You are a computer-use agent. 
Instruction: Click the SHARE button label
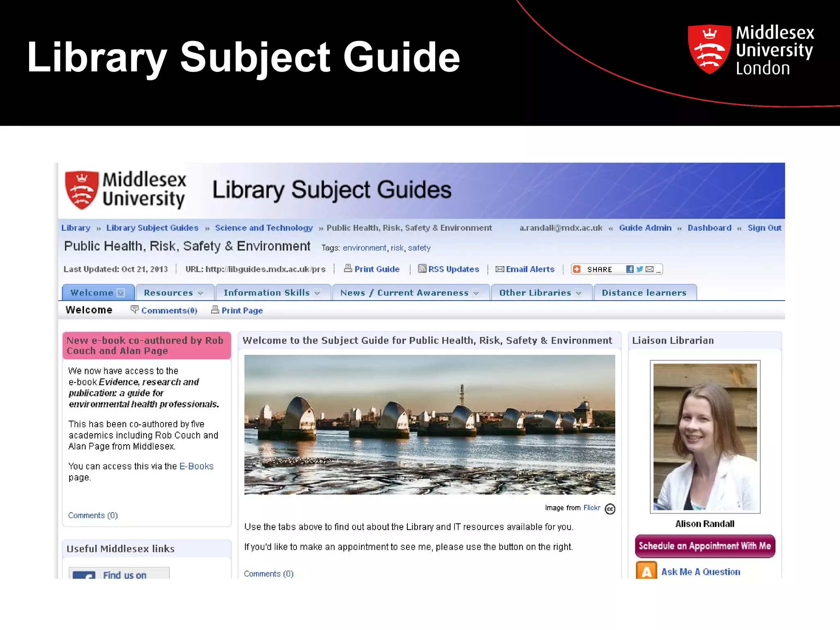(599, 269)
